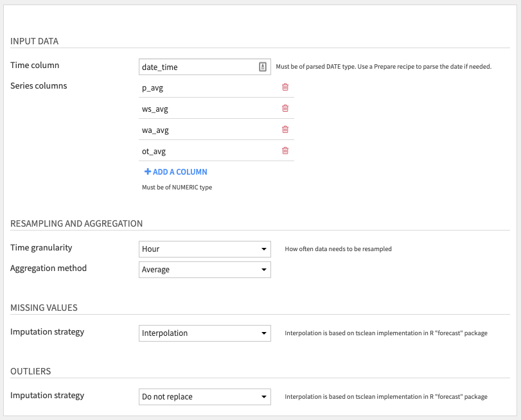Click the plus icon beside ADD A COLUMN
This screenshot has width=521, height=420.
pyautogui.click(x=148, y=171)
